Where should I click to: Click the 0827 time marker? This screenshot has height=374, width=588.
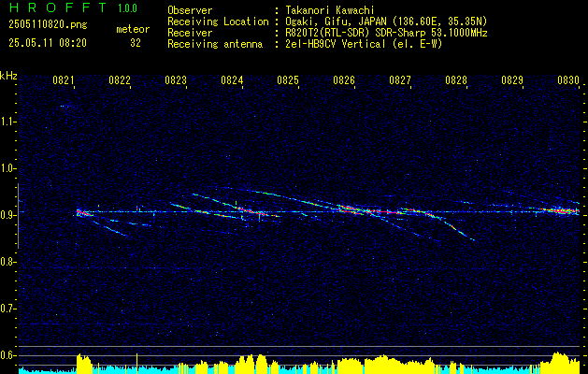(400, 80)
